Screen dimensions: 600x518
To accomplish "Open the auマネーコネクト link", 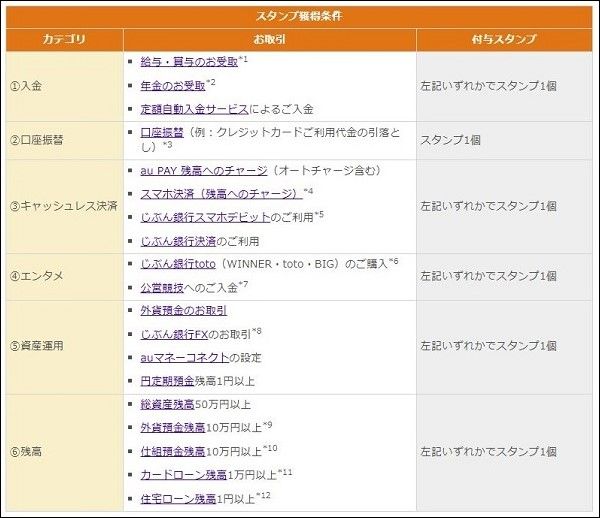I will coord(184,358).
